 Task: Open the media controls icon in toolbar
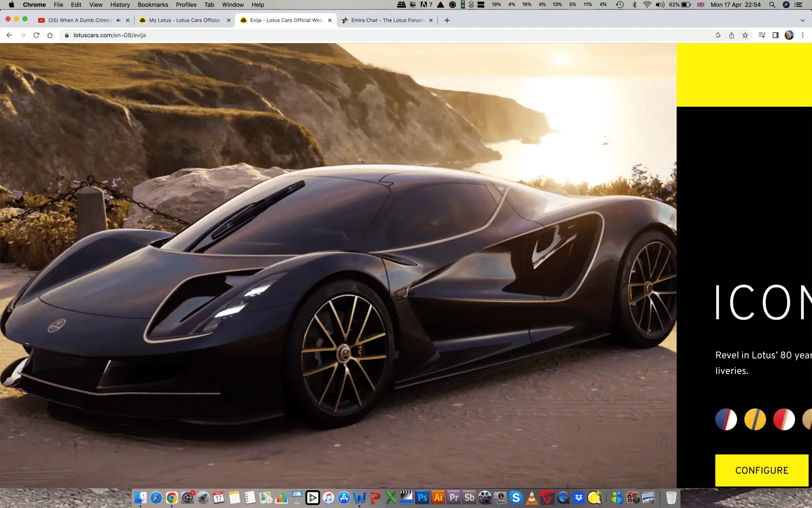pyautogui.click(x=761, y=35)
